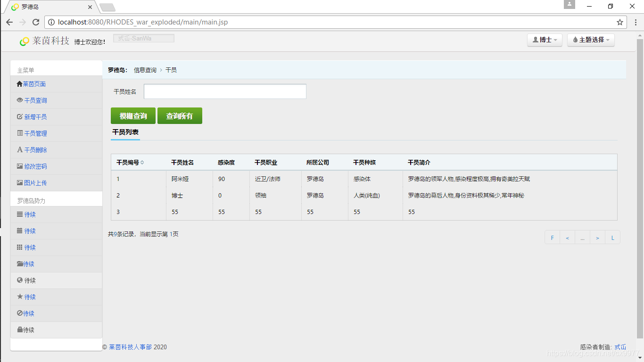Click the horizontal lines icon under 罗德岛势力
Viewport: 644px width, 362px height.
tap(20, 214)
